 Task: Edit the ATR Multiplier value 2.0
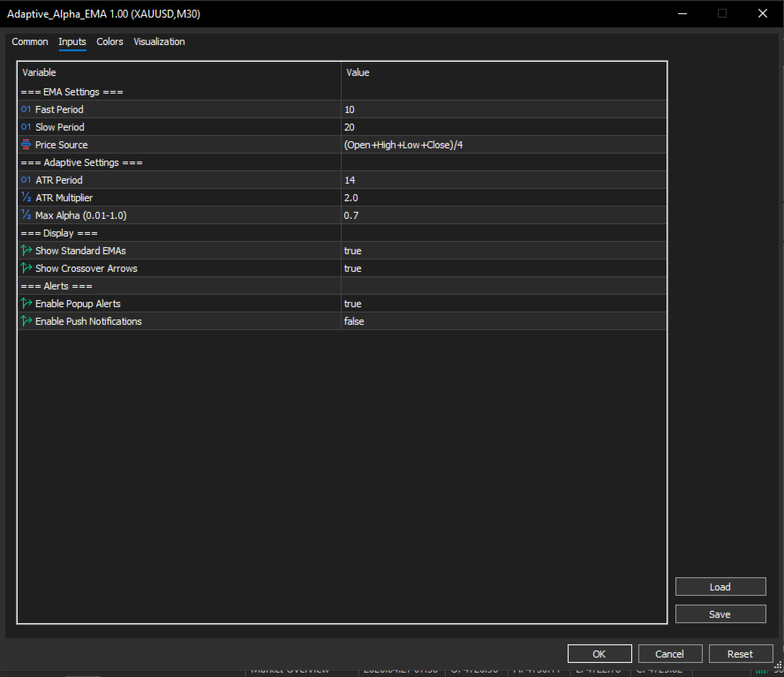[x=504, y=198]
